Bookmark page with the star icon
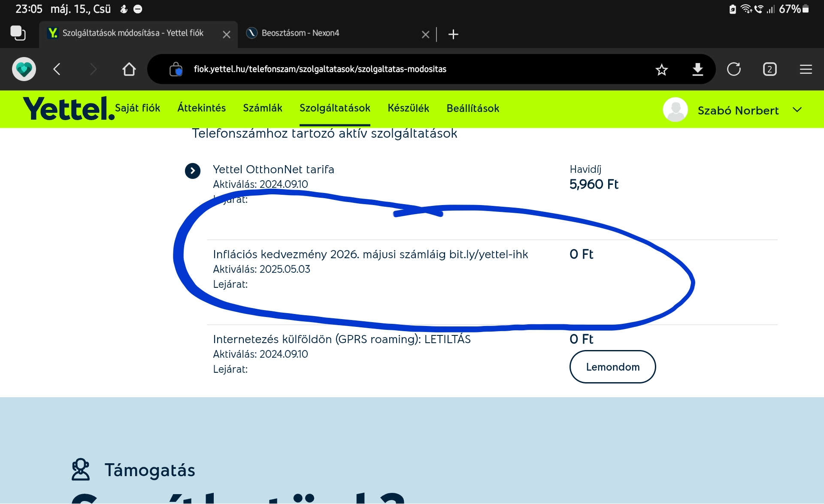This screenshot has height=504, width=824. pos(662,69)
